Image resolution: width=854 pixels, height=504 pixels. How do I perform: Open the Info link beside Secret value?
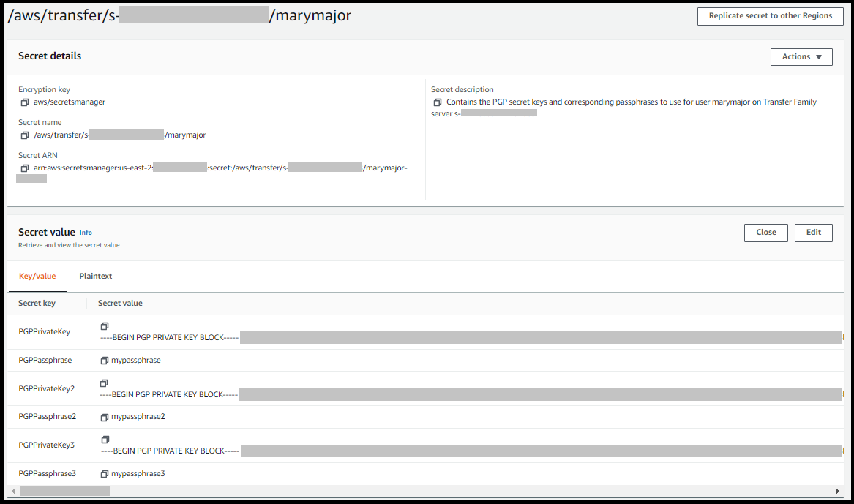(86, 233)
